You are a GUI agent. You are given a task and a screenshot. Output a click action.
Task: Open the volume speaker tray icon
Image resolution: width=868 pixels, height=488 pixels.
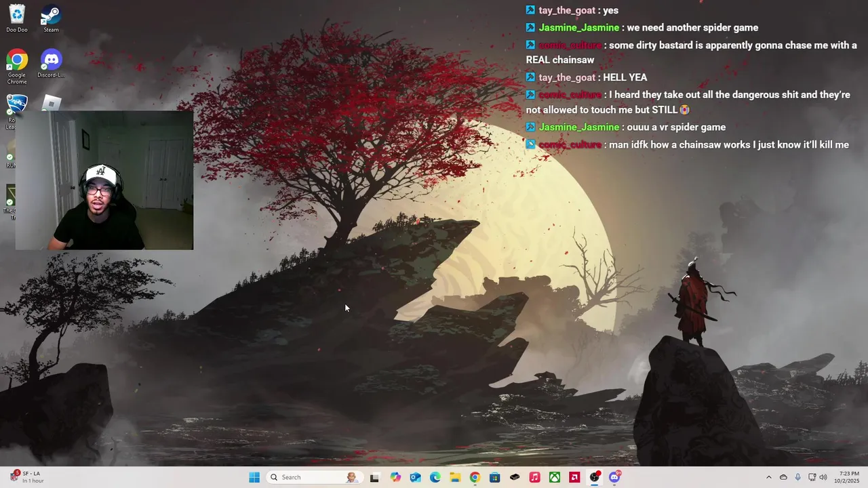click(823, 477)
